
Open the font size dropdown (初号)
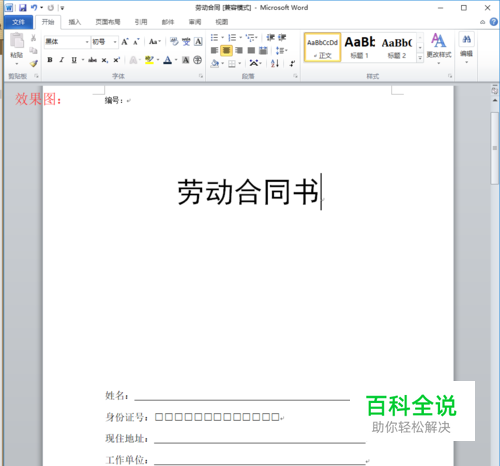tap(115, 42)
